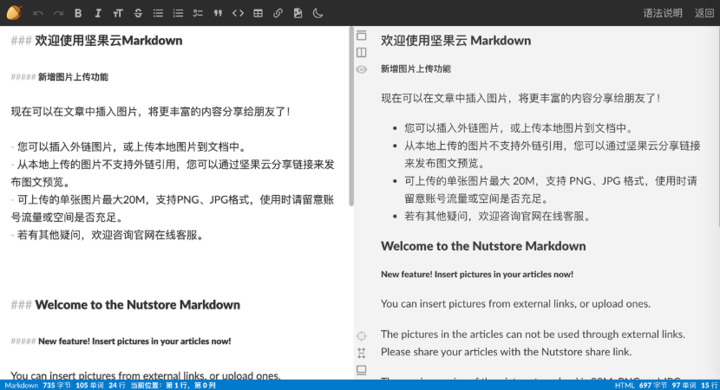Open 语法说明 syntax help
This screenshot has width=720, height=390.
point(662,13)
